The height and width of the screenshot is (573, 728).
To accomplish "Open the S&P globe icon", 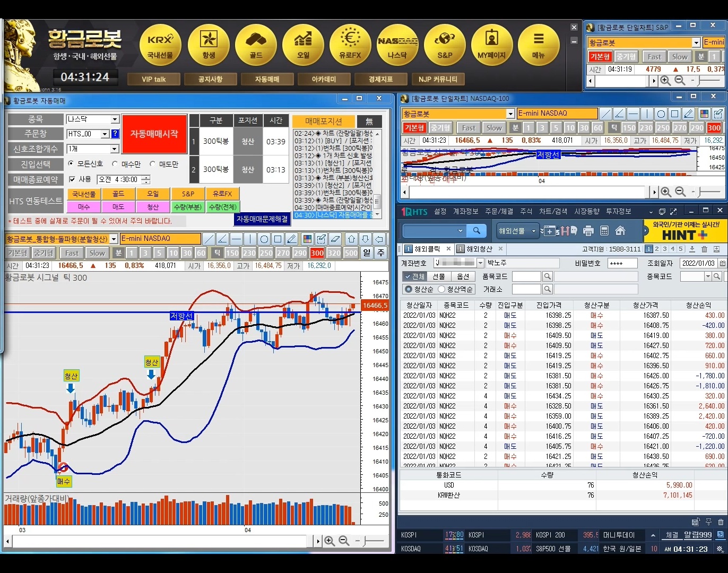I will pos(445,46).
